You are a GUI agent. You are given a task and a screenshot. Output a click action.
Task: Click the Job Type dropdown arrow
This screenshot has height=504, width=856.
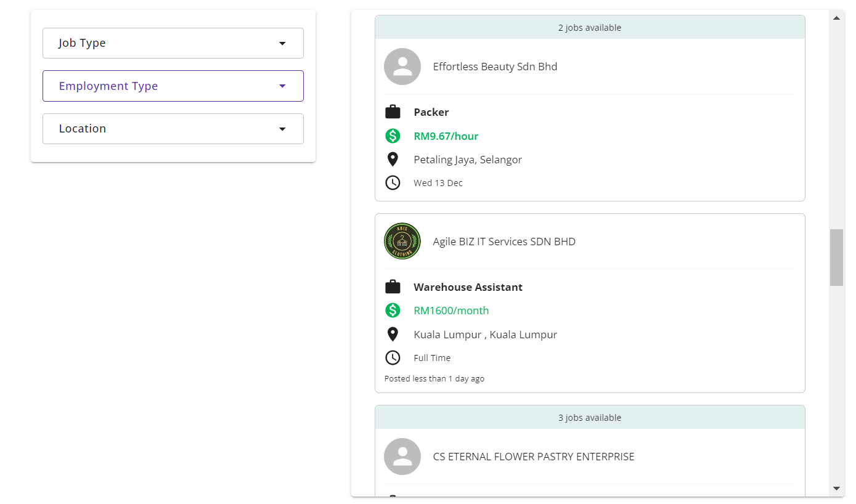tap(282, 43)
